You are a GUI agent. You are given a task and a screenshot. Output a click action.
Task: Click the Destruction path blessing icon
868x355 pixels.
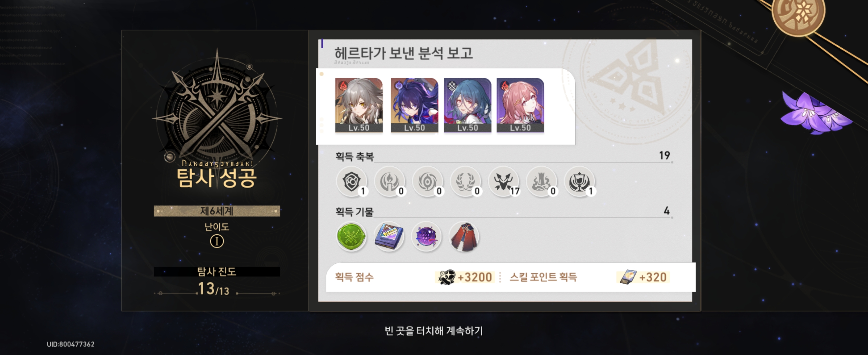[x=542, y=181]
